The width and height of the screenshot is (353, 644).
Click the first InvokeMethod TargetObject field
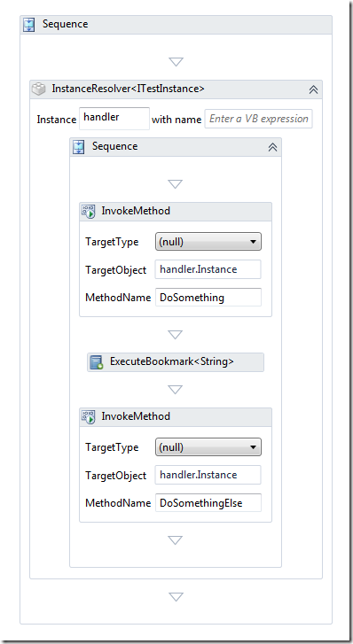point(208,269)
